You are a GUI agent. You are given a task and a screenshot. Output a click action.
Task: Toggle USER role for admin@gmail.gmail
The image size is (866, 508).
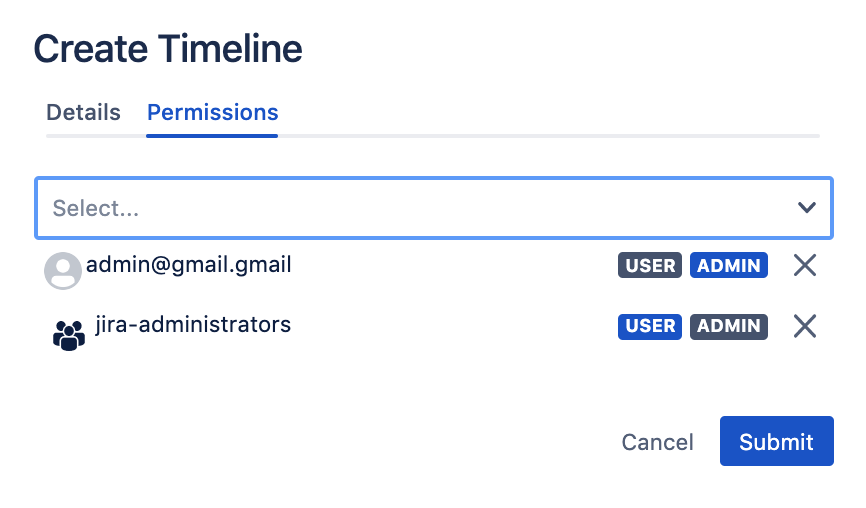pos(650,266)
